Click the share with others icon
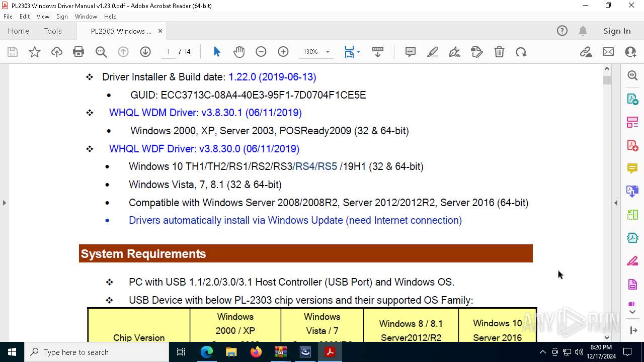 click(630, 52)
